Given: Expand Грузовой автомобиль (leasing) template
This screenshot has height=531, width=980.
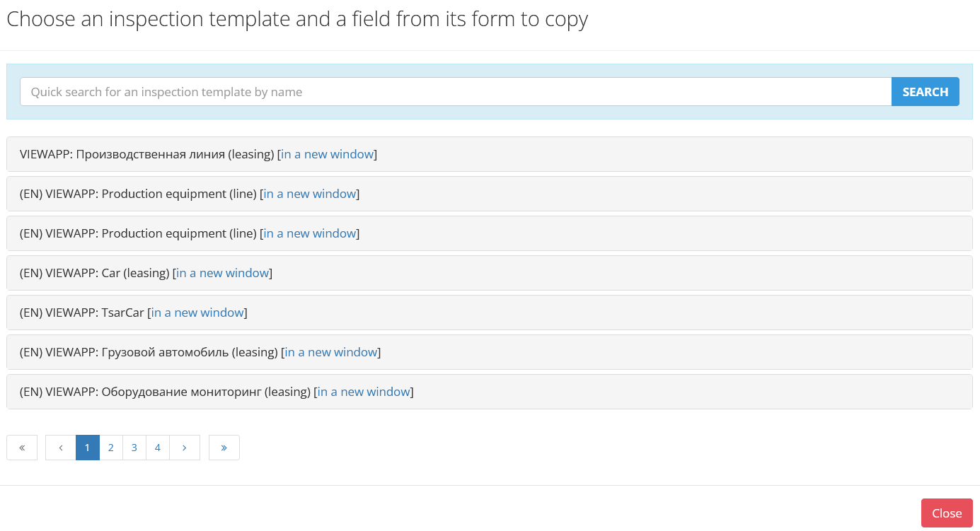Looking at the screenshot, I should point(490,352).
